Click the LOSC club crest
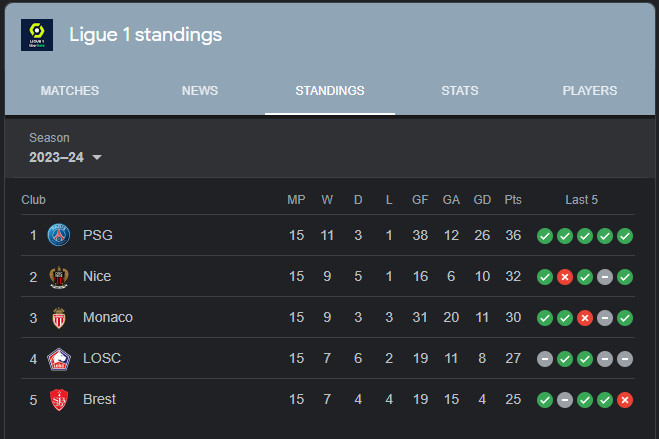 click(x=59, y=359)
